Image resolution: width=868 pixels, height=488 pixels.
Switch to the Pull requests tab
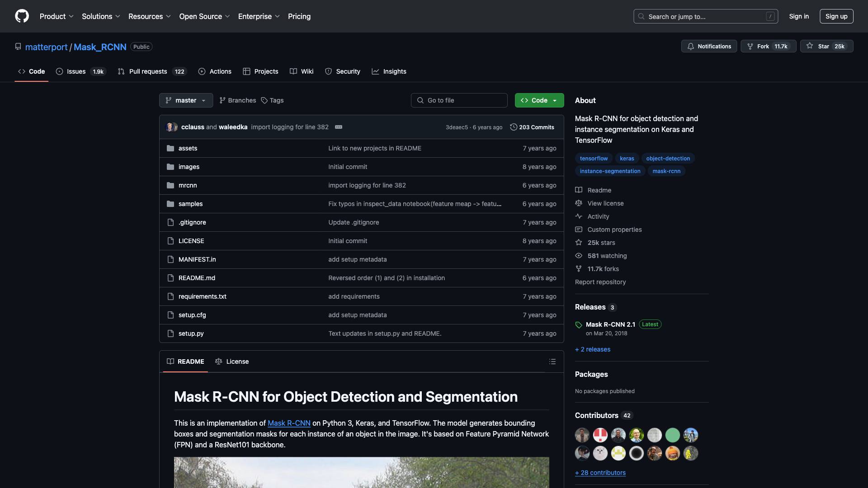point(152,71)
